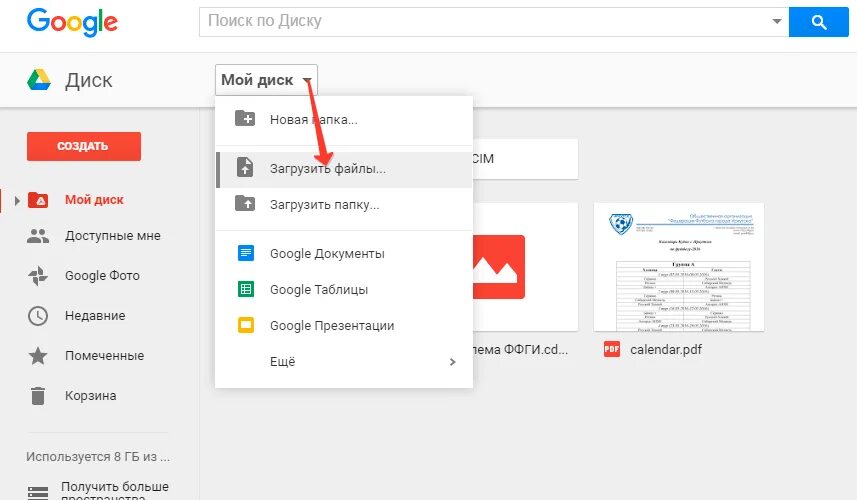Select 'Мой диск' in the sidebar

(94, 200)
